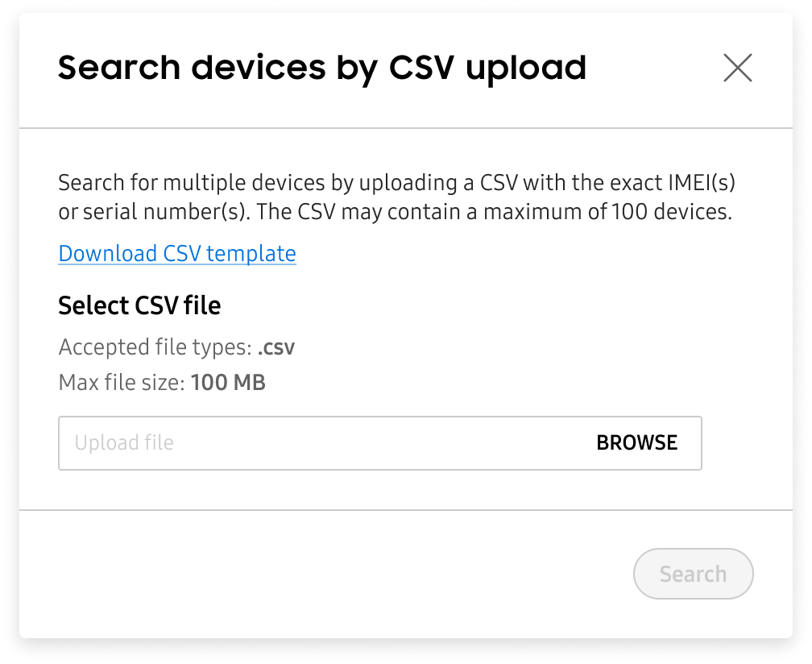Image resolution: width=812 pixels, height=664 pixels.
Task: Click the Upload file input field
Action: point(322,443)
